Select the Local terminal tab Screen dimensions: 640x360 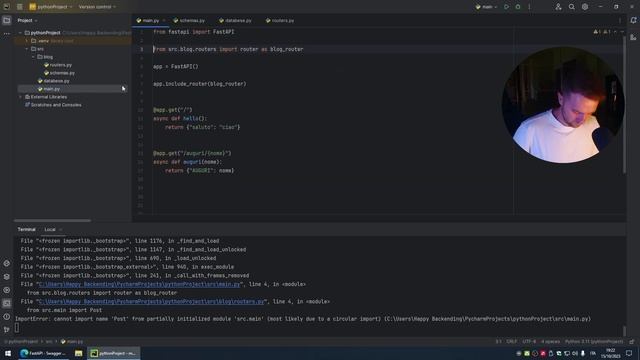(50, 230)
